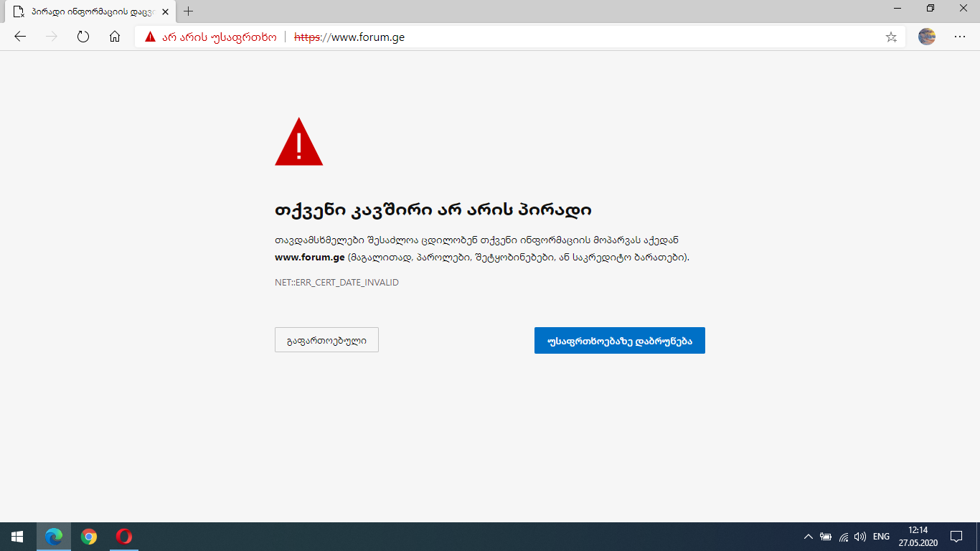Launch Google Chrome from the taskbar
The width and height of the screenshot is (980, 551).
click(x=89, y=537)
